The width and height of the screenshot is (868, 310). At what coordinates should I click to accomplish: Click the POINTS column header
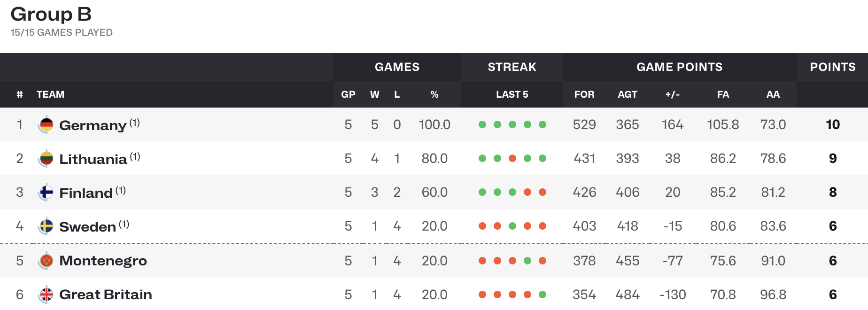click(x=832, y=67)
